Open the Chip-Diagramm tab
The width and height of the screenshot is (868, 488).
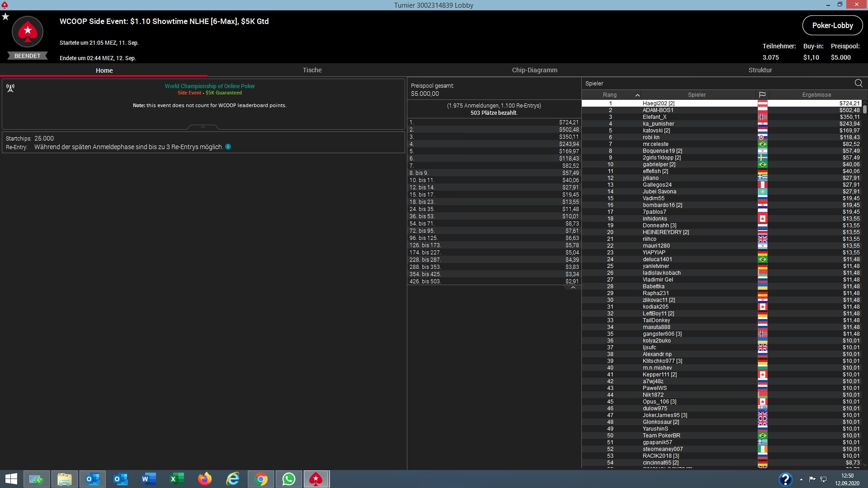click(x=534, y=70)
